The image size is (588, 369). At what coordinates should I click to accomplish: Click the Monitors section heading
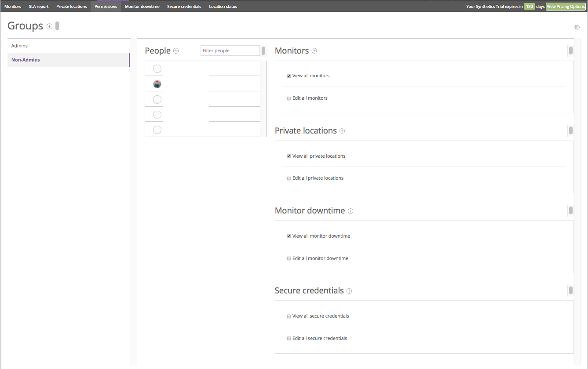pyautogui.click(x=292, y=51)
